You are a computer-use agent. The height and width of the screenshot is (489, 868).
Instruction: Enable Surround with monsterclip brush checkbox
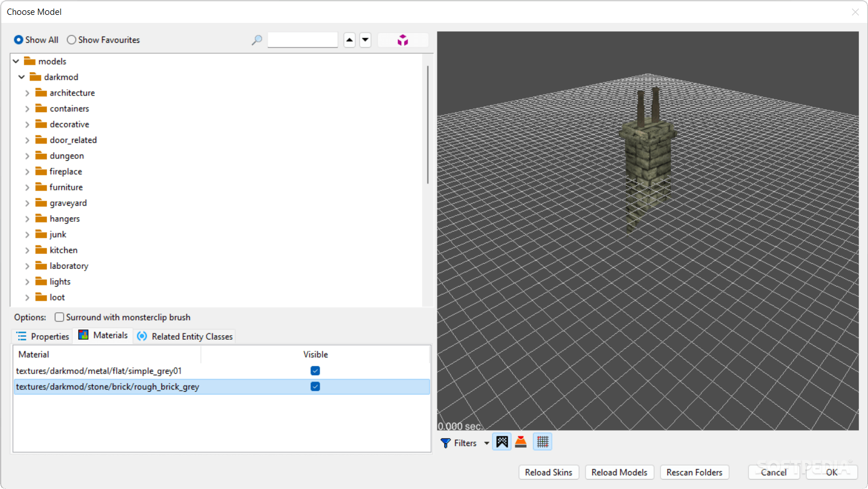tap(59, 317)
